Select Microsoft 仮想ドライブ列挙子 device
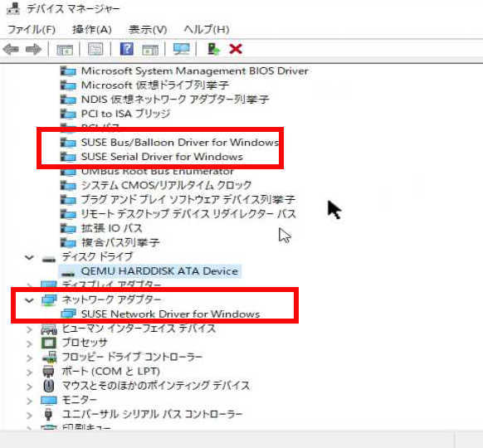The image size is (483, 448). pos(155,85)
